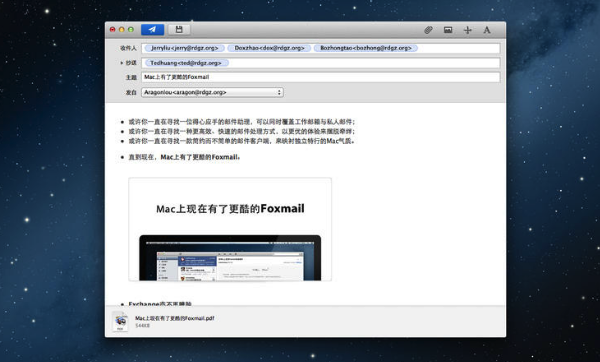600x362 pixels.
Task: Send the email with the paper plane button
Action: (152, 29)
